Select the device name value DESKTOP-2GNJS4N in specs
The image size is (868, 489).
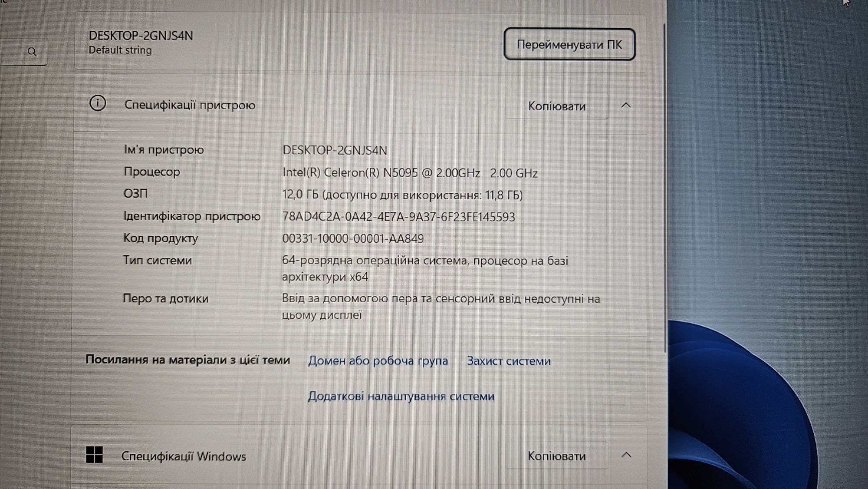click(x=335, y=150)
